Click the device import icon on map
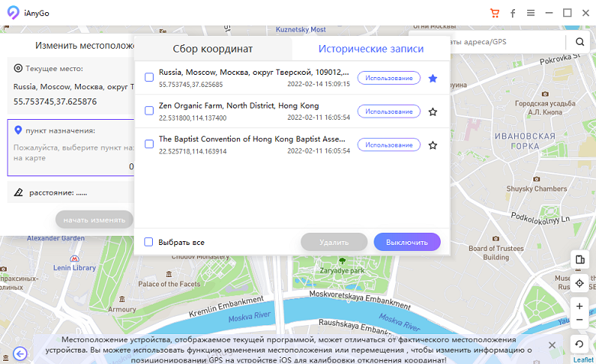Image resolution: width=596 pixels, height=364 pixels. 580,259
